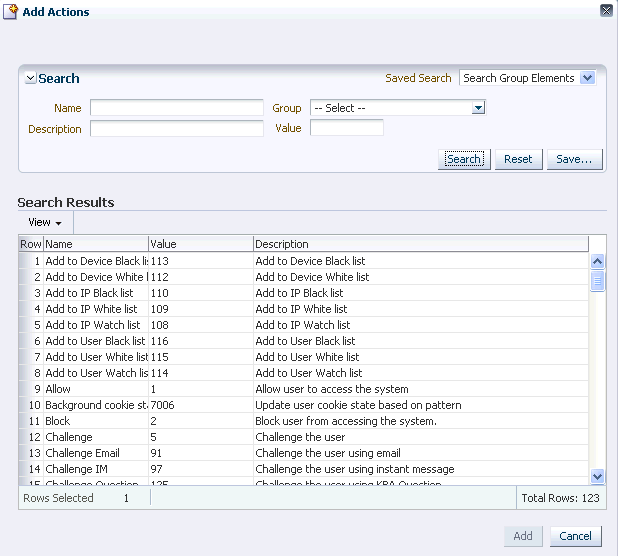The image size is (618, 556).
Task: Click the Total Rows: 123 status text
Action: pos(560,498)
